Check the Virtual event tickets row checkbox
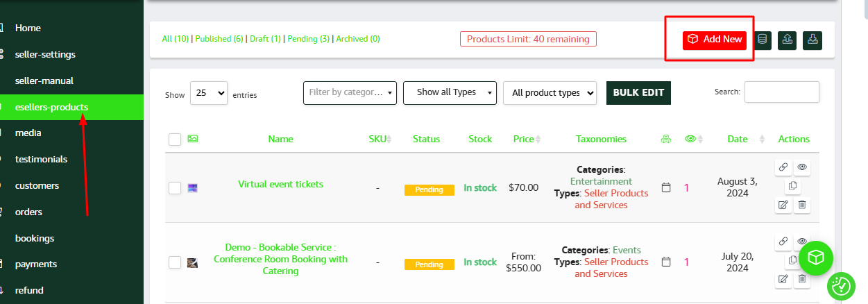868x304 pixels. coord(175,187)
